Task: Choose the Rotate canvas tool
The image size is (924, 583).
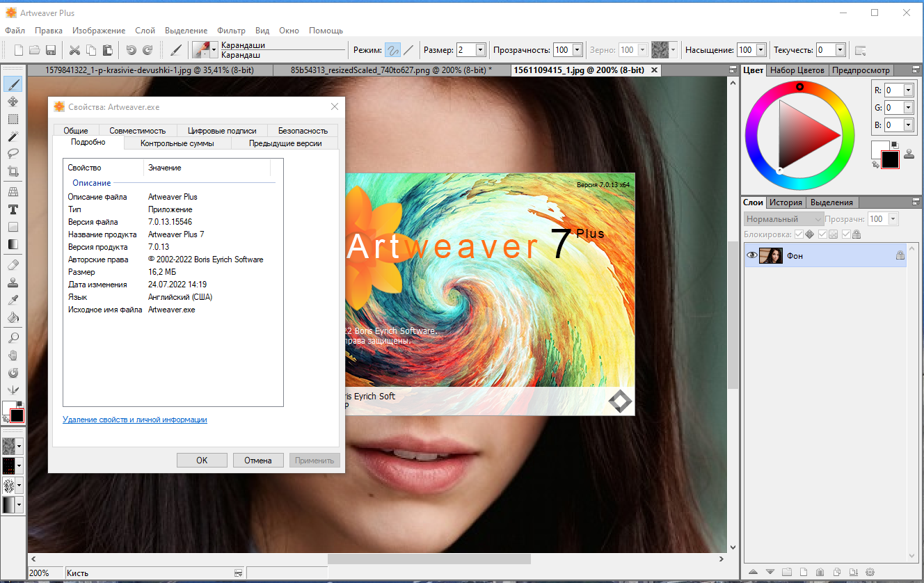Action: point(13,373)
